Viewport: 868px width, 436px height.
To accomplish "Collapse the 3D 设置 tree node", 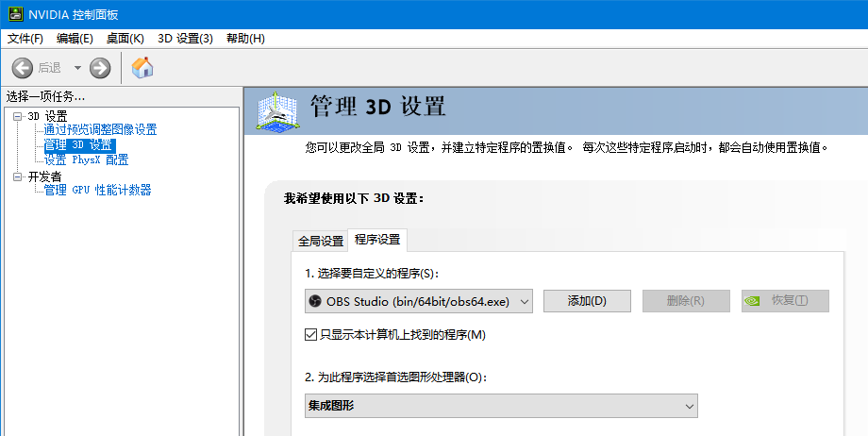I will (16, 116).
